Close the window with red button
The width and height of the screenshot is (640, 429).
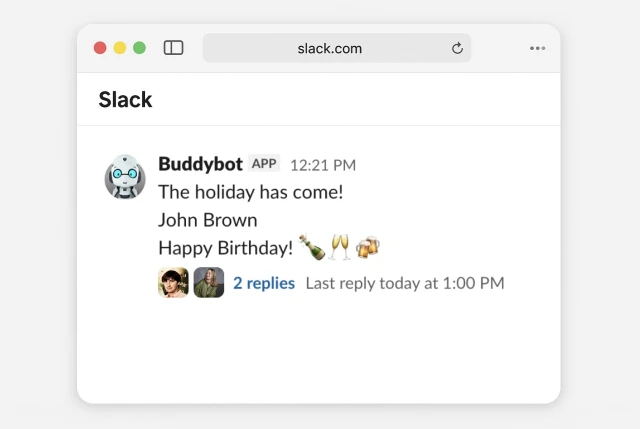100,48
